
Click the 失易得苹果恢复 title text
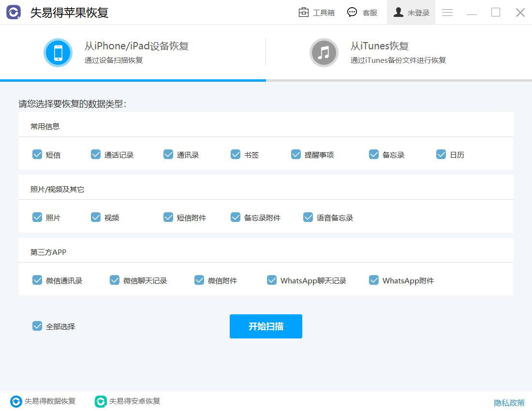point(69,13)
